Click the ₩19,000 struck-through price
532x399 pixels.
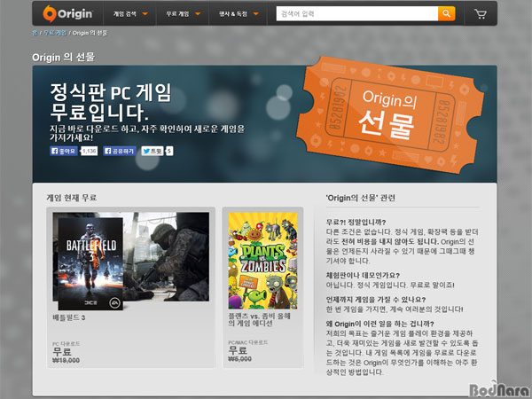click(66, 361)
